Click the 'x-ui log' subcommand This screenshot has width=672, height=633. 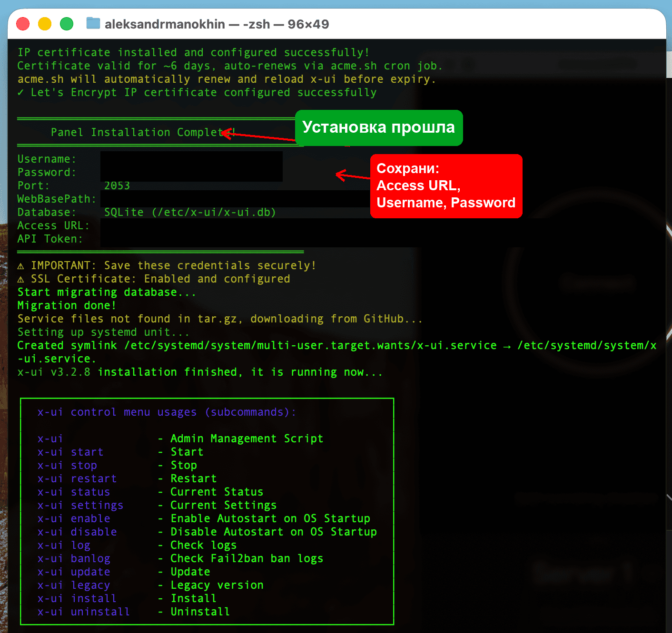click(x=64, y=545)
